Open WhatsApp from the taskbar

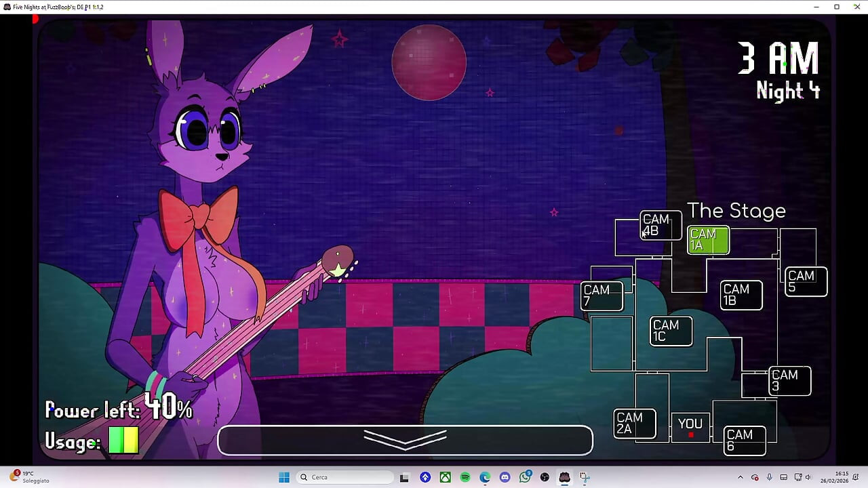tap(525, 477)
